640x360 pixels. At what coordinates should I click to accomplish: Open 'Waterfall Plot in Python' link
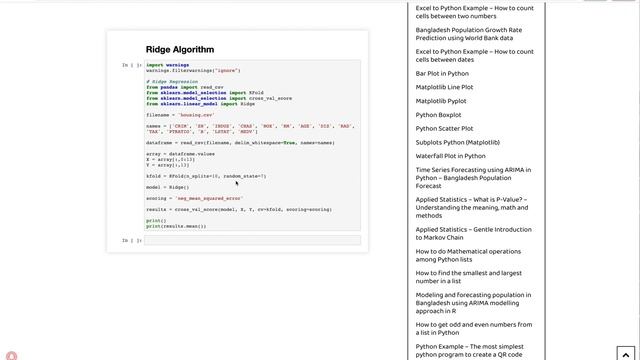[x=450, y=156]
